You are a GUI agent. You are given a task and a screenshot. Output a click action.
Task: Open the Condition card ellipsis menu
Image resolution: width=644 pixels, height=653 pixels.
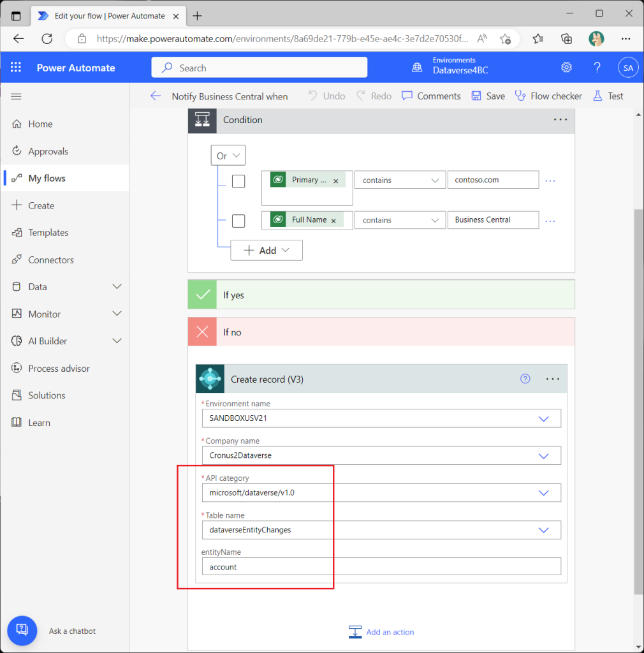click(560, 120)
